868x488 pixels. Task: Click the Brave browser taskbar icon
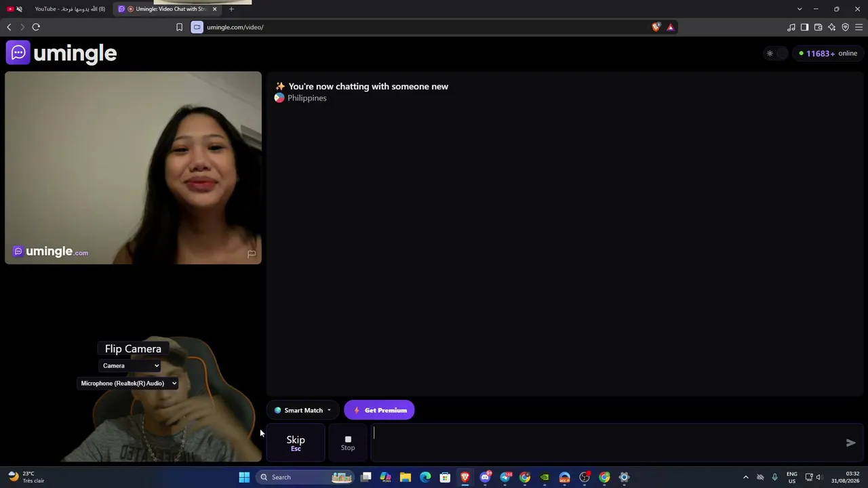[x=465, y=477]
